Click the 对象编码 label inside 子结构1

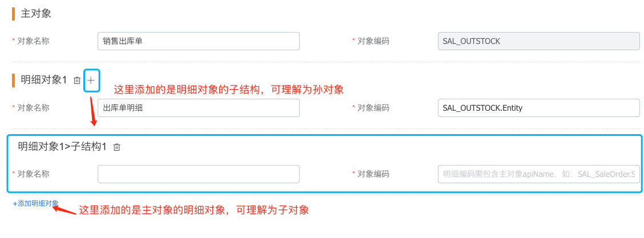click(373, 174)
